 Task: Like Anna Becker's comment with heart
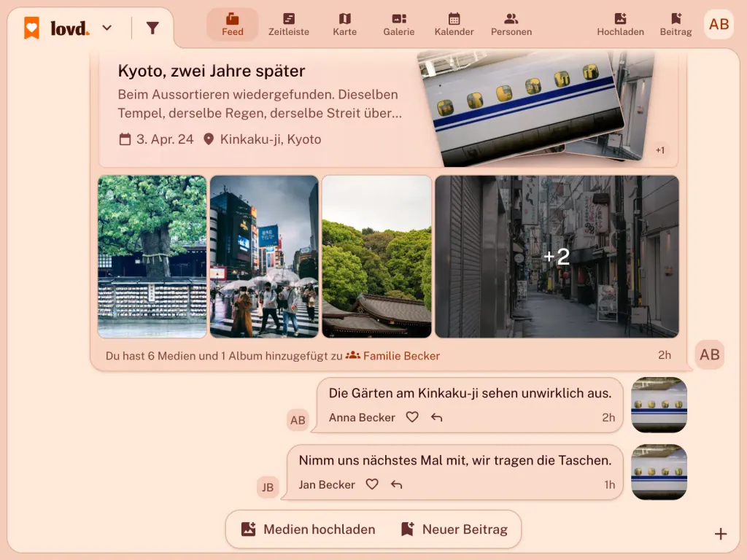click(x=412, y=417)
